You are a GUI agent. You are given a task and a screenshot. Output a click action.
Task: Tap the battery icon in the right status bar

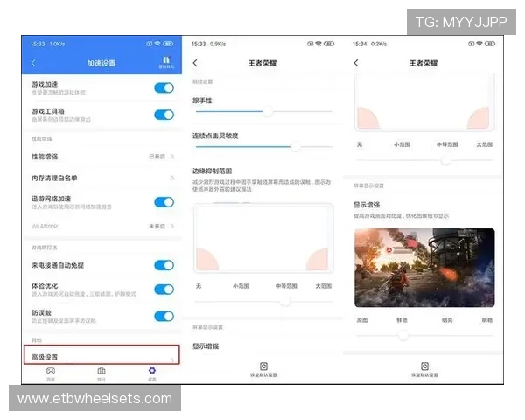tap(489, 44)
